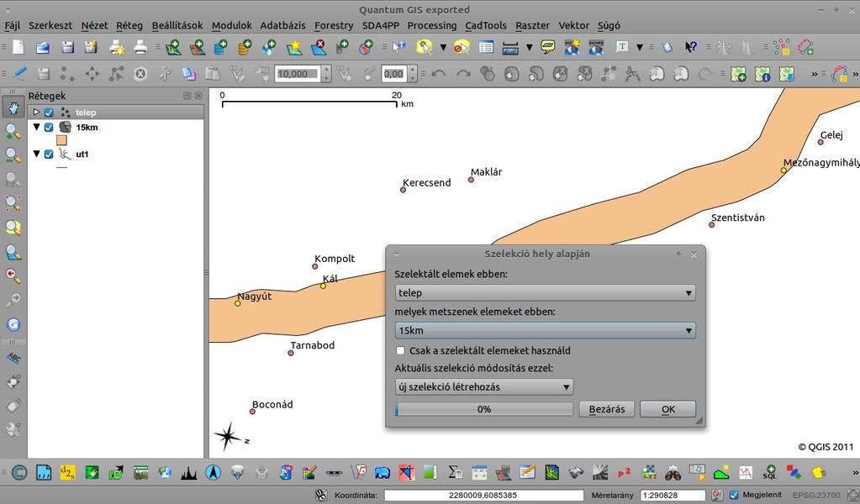
Task: Add vector layer icon in toolbar
Action: click(x=173, y=47)
